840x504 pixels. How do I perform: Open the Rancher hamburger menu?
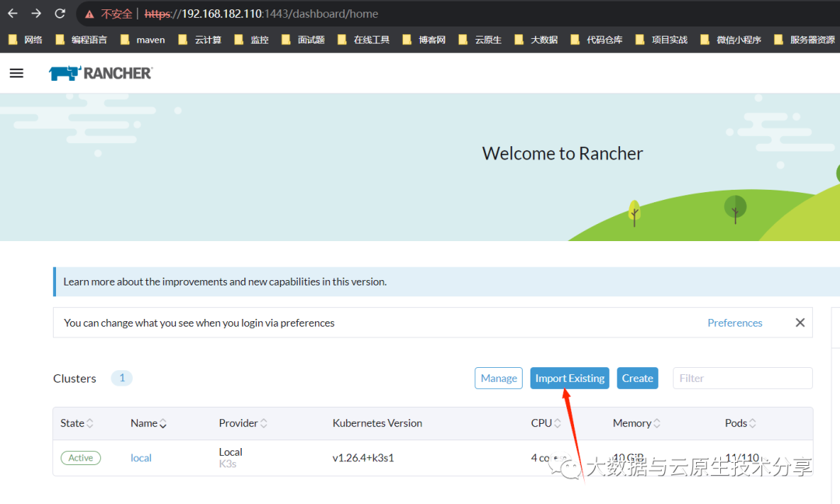point(16,73)
